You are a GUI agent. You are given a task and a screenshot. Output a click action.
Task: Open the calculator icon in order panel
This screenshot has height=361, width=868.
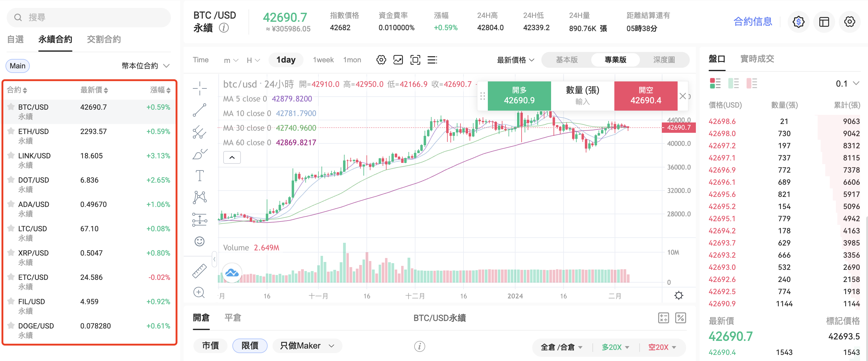[x=663, y=318]
